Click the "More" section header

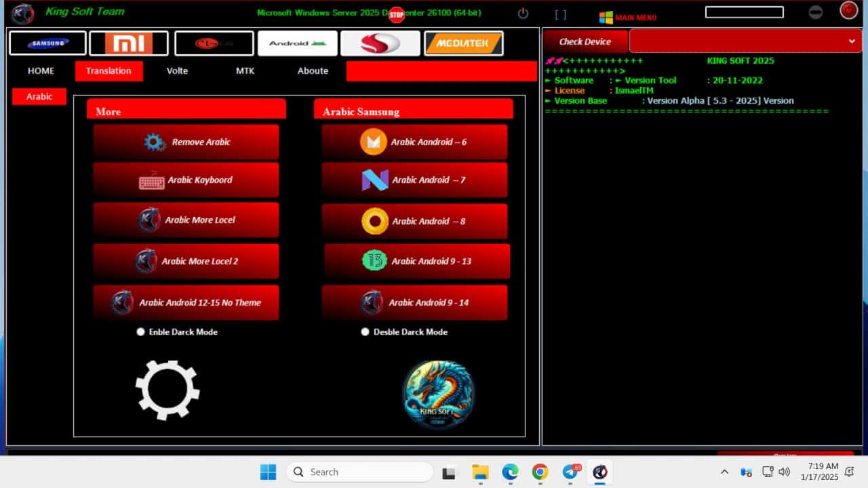click(x=186, y=109)
